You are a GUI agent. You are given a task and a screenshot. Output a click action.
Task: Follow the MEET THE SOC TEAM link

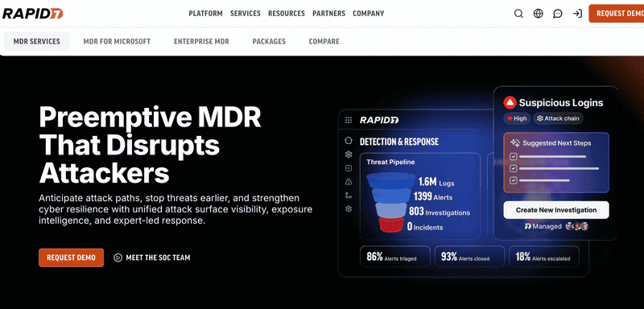point(158,257)
